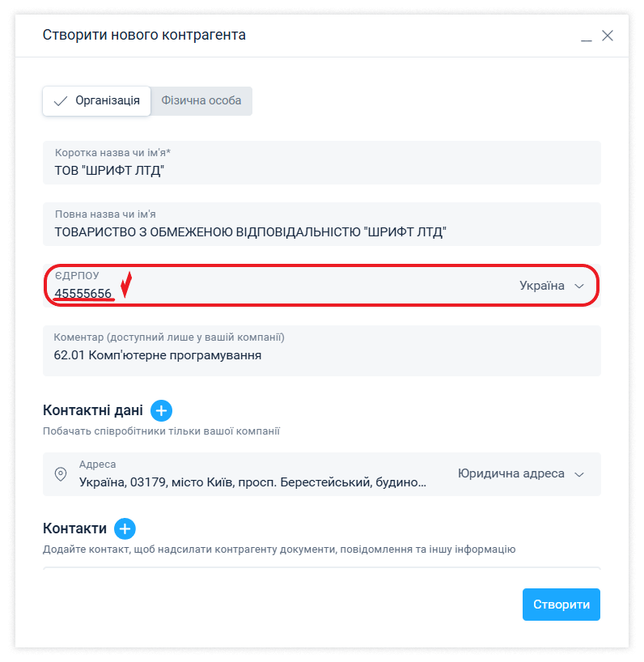Click the Контактні дані section heading
644x662 pixels.
pos(93,410)
